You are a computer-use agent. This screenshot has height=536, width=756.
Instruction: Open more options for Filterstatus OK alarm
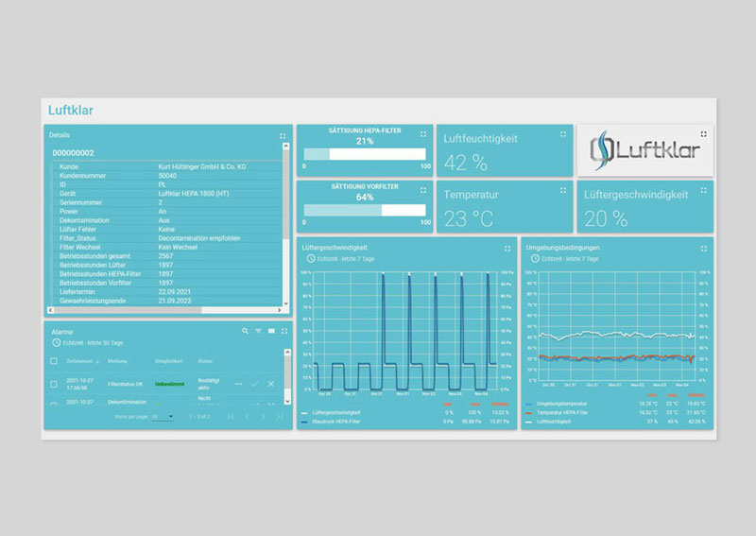[x=238, y=384]
